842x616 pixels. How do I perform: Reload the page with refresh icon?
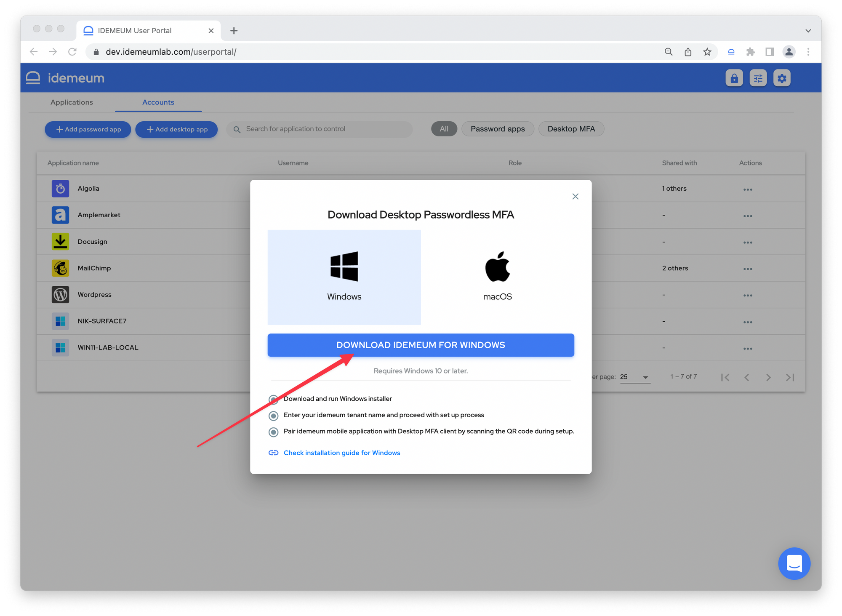[x=72, y=52]
